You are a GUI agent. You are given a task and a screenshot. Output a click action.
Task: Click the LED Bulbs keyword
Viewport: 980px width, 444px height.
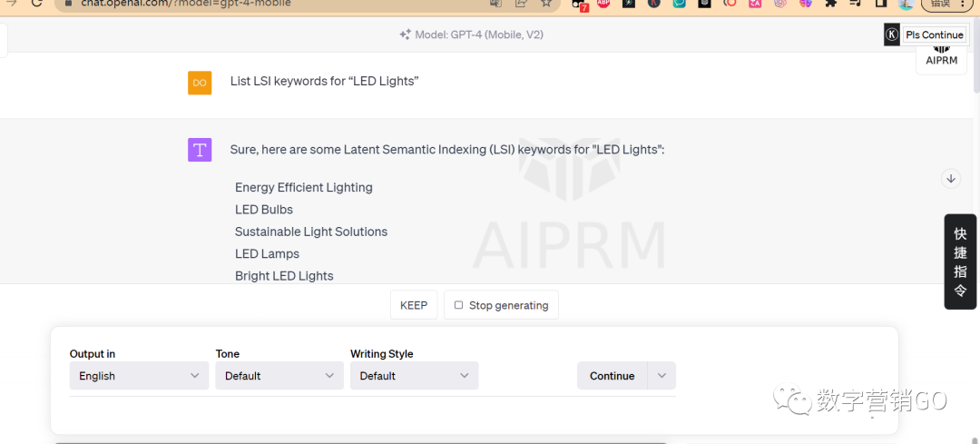(x=264, y=210)
